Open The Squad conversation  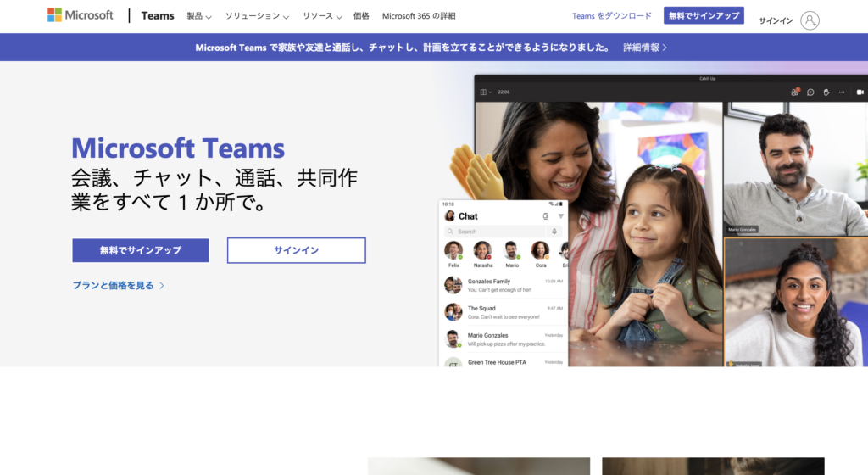coord(504,312)
